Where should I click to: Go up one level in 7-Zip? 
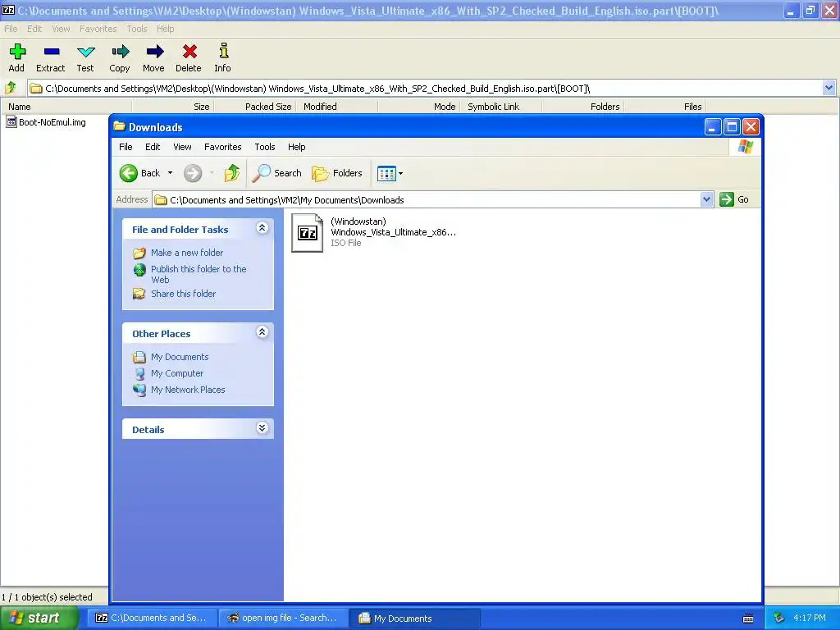[x=10, y=88]
